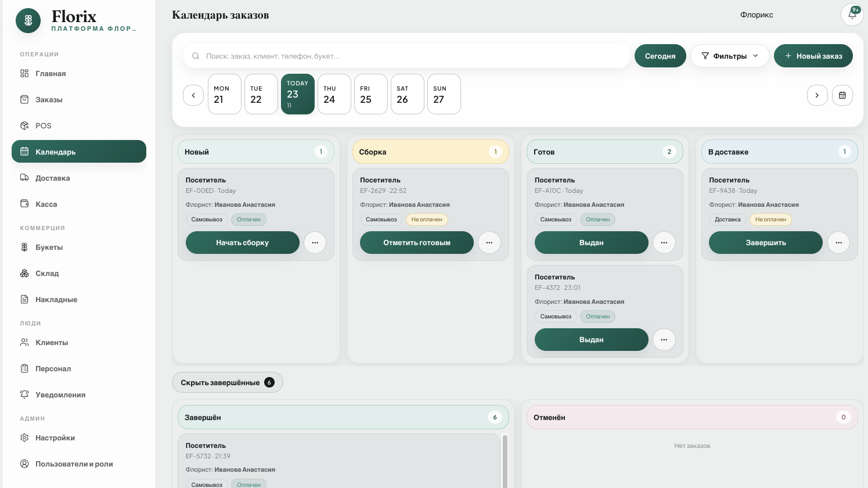
Task: Expand the Фильтры dropdown
Action: click(x=730, y=56)
